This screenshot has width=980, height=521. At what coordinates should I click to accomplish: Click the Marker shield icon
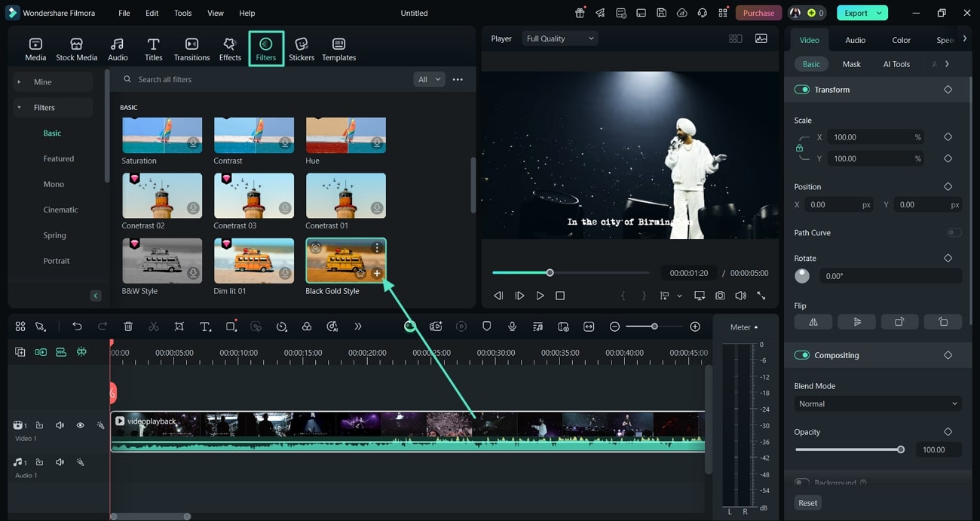[x=486, y=326]
